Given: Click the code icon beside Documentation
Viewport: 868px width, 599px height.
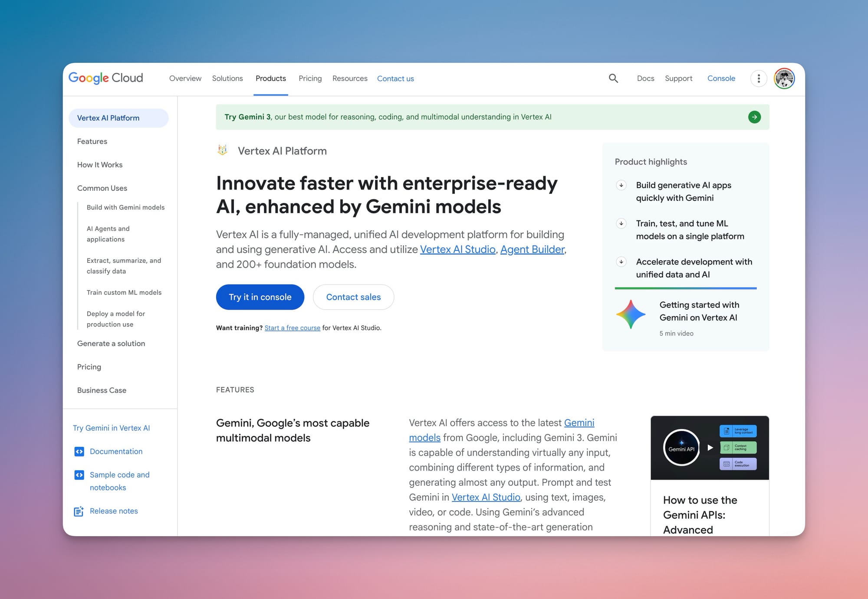Looking at the screenshot, I should [x=79, y=452].
